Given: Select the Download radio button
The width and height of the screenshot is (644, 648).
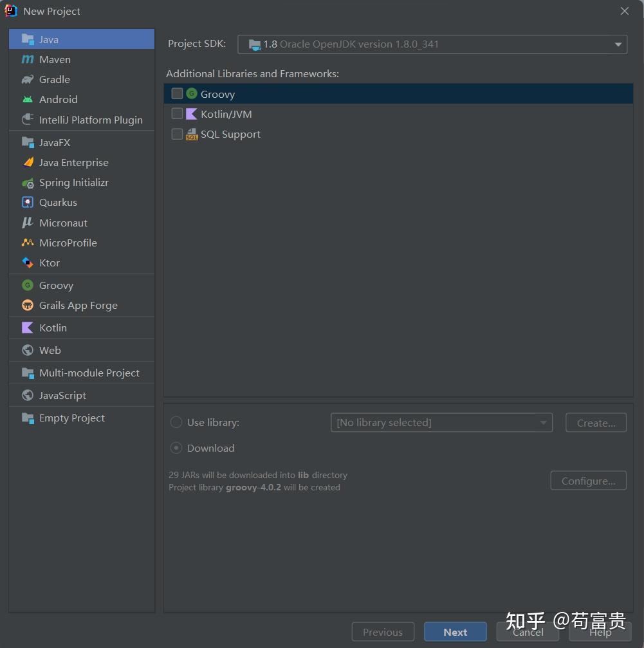Looking at the screenshot, I should (x=176, y=448).
